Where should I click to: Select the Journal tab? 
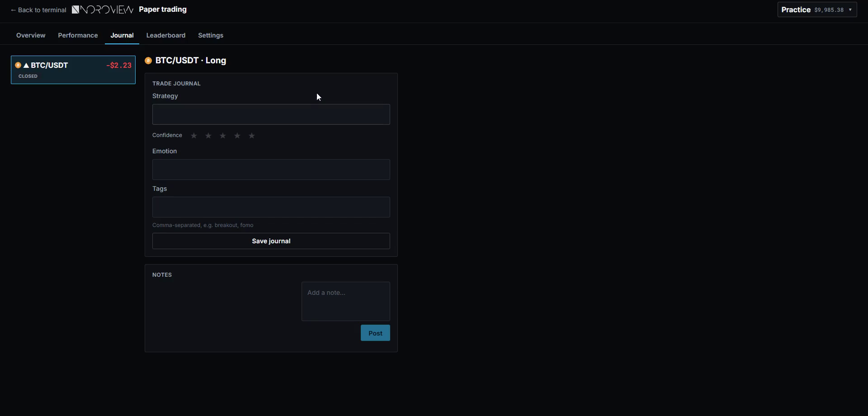122,35
